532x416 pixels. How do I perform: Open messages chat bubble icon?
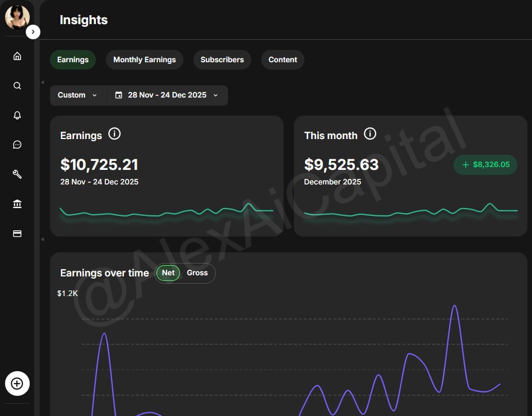pos(17,145)
